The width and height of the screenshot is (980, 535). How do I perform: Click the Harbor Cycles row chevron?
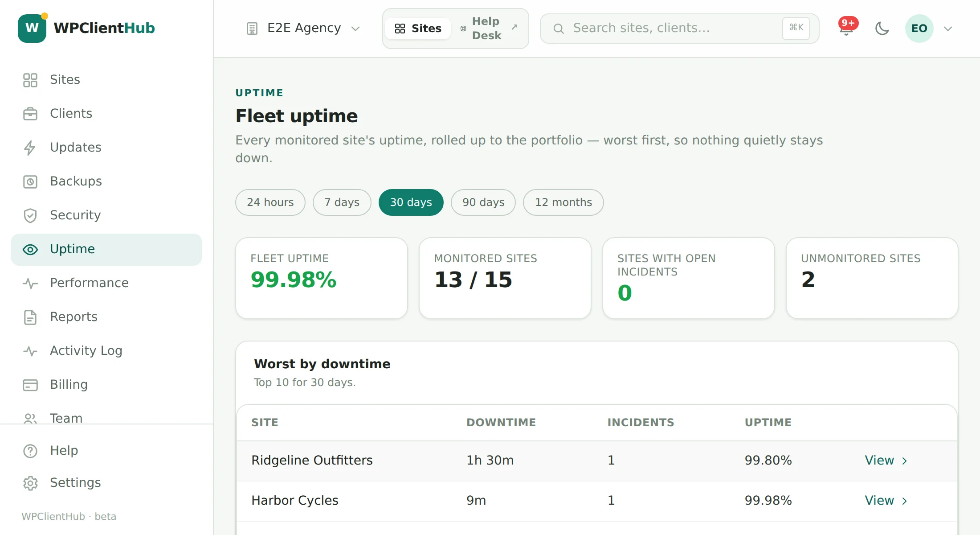(x=904, y=501)
